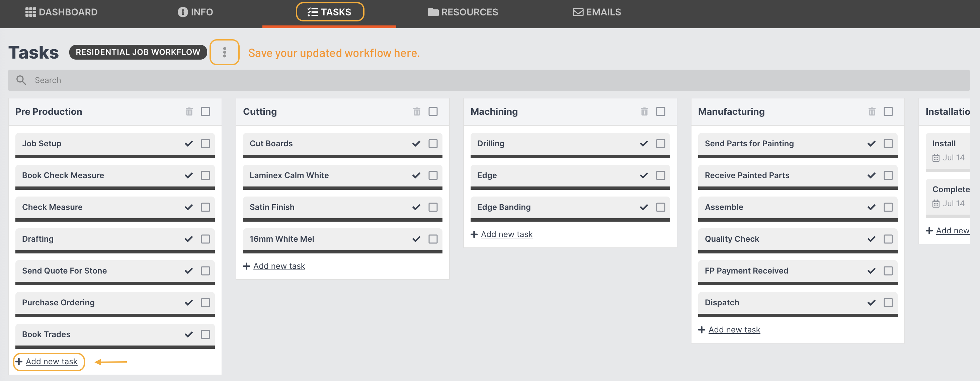Open the Purchase Ordering task card
980x381 pixels.
[x=115, y=304]
